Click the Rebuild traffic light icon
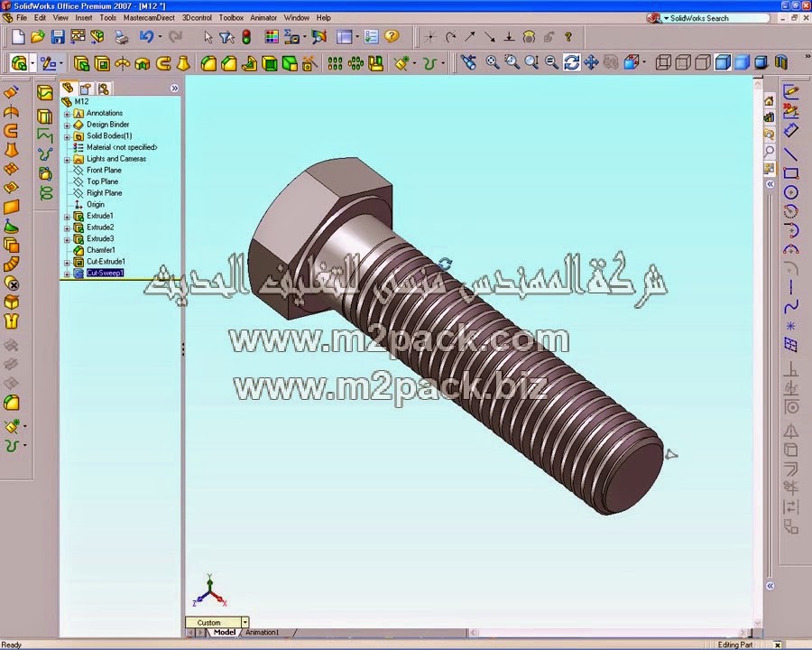 (x=246, y=37)
